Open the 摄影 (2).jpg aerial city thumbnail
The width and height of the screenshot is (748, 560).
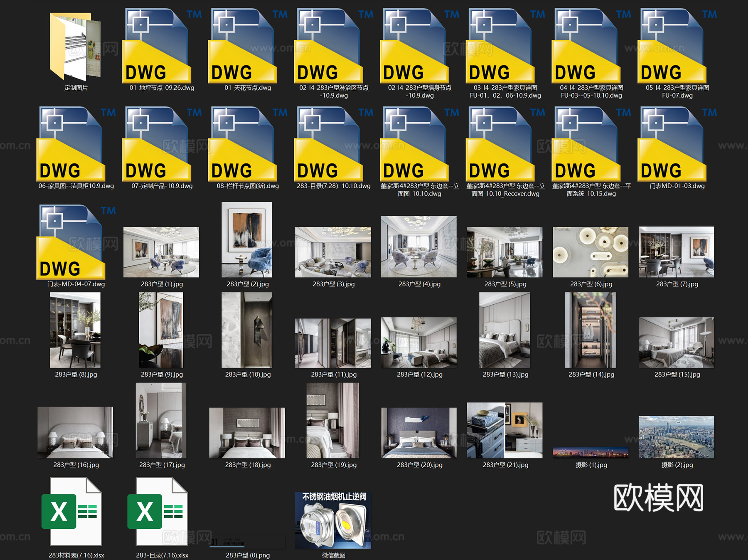[x=677, y=437]
